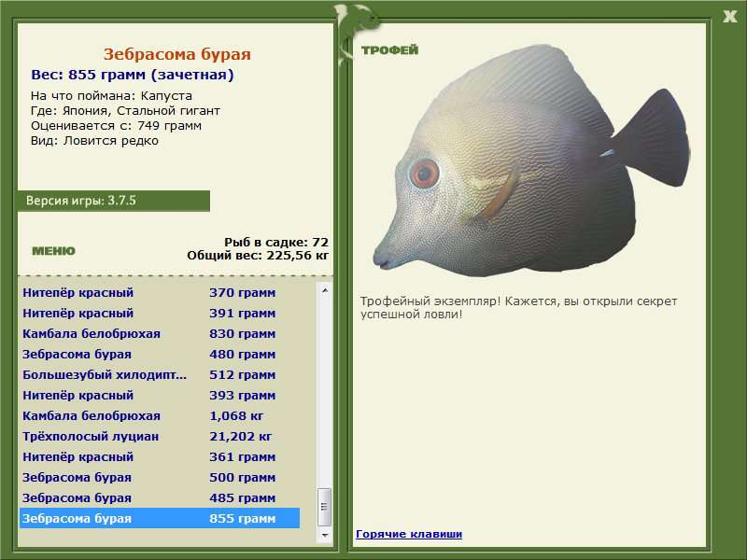Click the catch list scroll up arrow
Image resolution: width=747 pixels, height=560 pixels.
coord(325,290)
